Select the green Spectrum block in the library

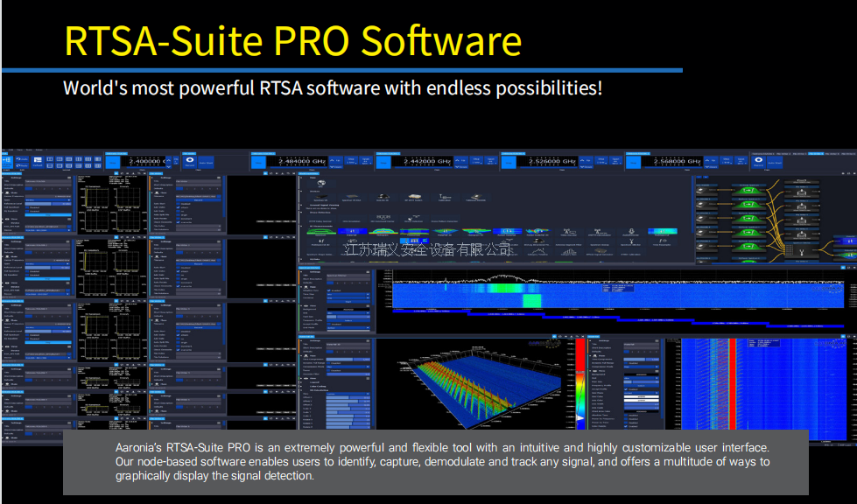tap(321, 233)
